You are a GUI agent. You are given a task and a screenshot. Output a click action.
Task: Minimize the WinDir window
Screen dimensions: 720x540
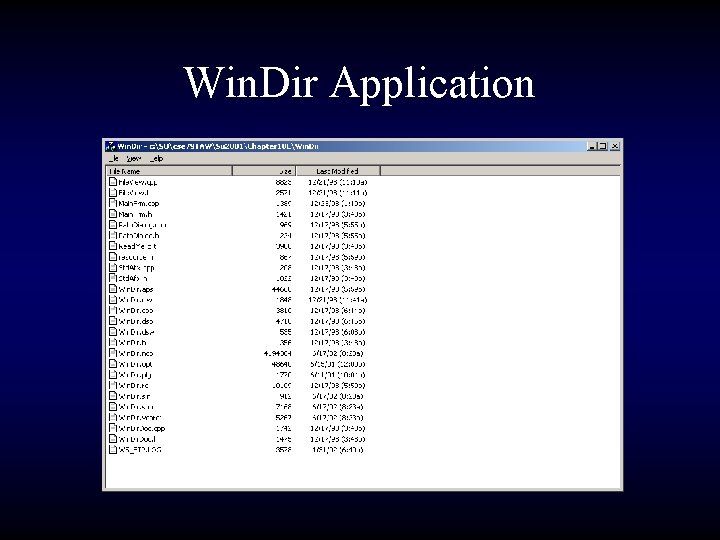[x=592, y=146]
